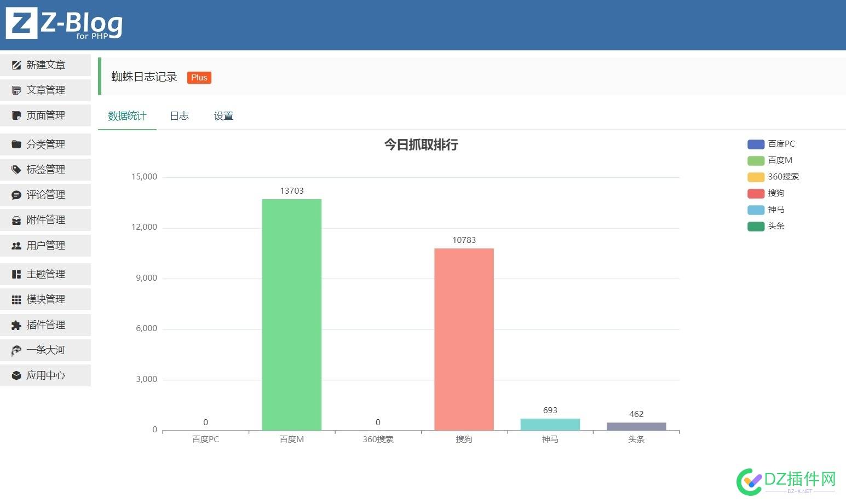Open 分类管理 menu entry
Viewport: 846px width, 504px height.
(x=45, y=144)
